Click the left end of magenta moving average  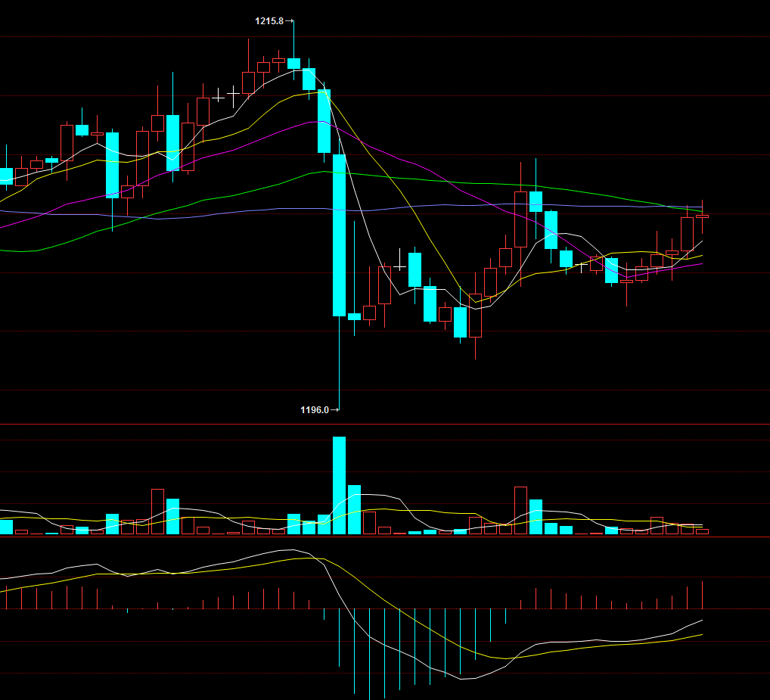point(2,226)
